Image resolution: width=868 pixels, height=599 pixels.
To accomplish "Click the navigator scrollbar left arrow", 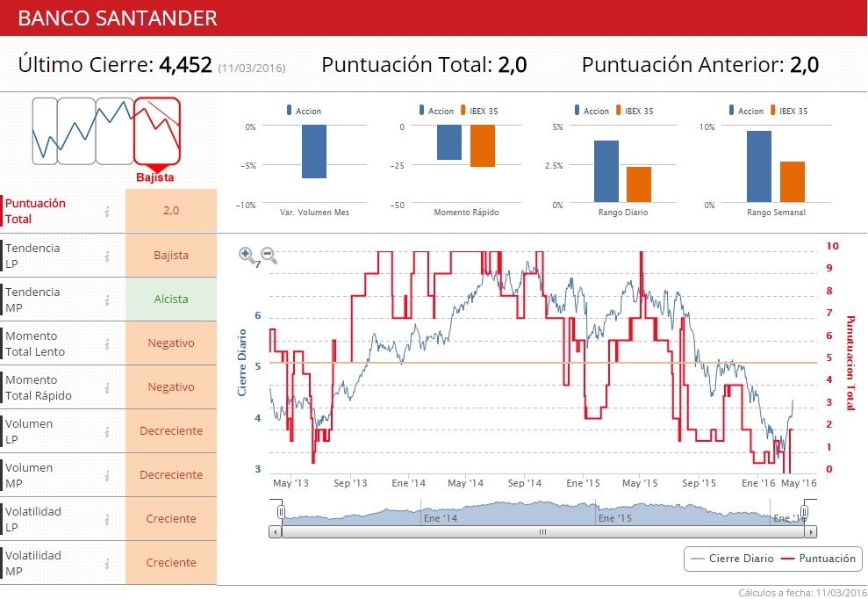I will [275, 532].
